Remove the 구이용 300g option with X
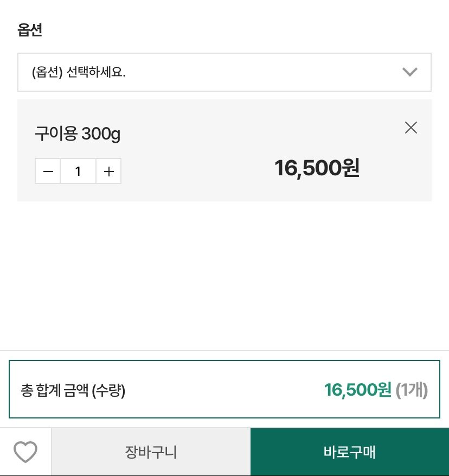 (411, 128)
